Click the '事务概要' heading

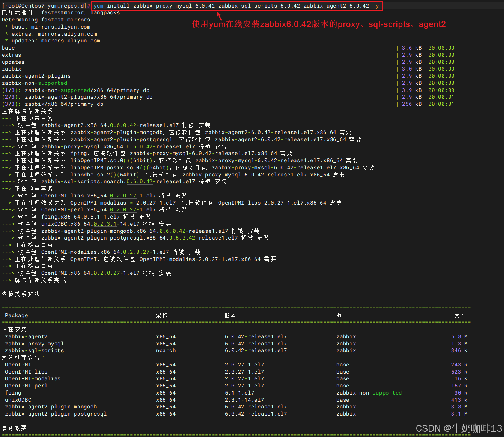(14, 428)
